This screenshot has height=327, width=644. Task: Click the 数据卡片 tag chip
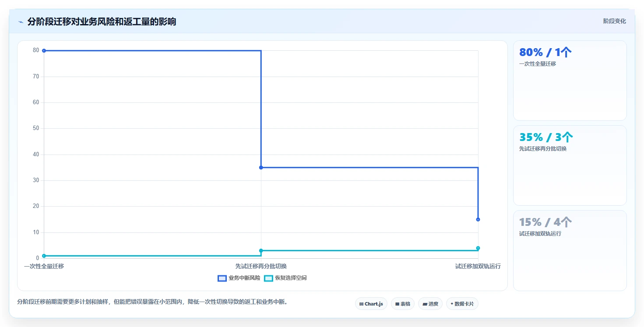(x=462, y=304)
